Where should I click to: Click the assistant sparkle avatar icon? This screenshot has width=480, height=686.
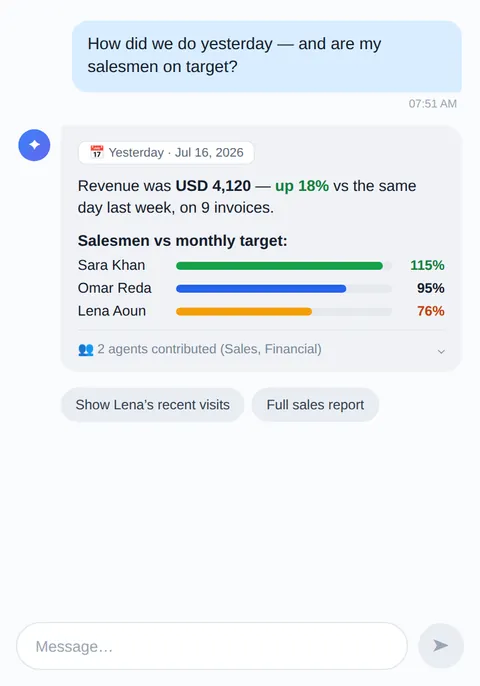(34, 145)
